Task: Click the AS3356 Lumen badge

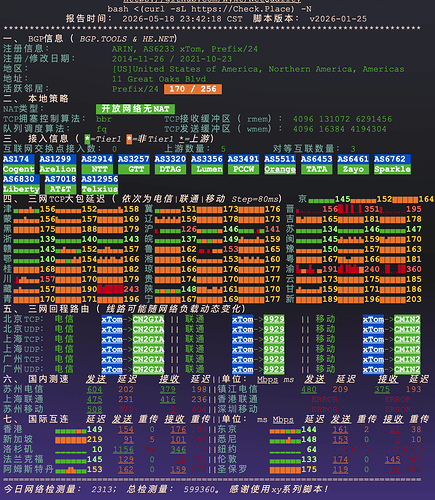Action: point(207,164)
